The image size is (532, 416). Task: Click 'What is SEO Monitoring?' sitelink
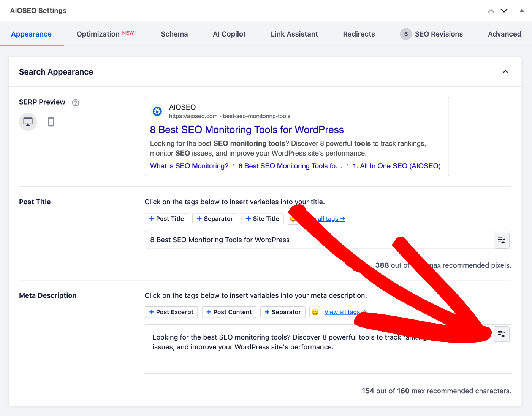189,166
